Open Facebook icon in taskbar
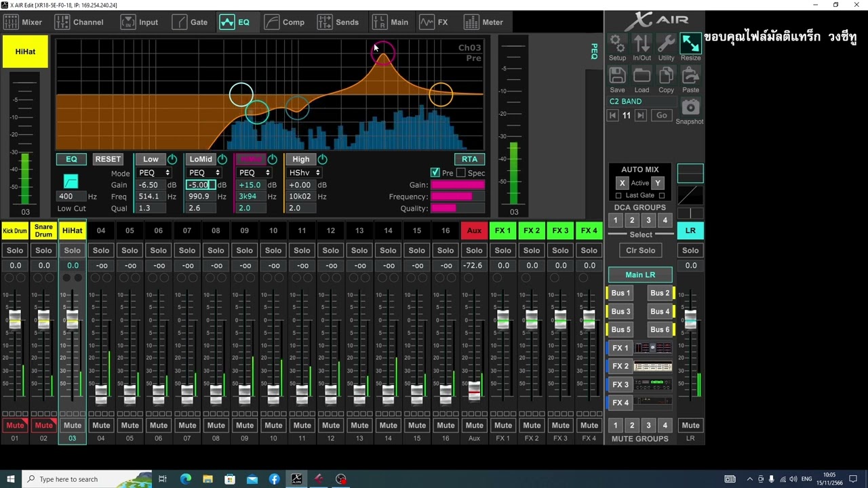868x488 pixels. pos(274,479)
